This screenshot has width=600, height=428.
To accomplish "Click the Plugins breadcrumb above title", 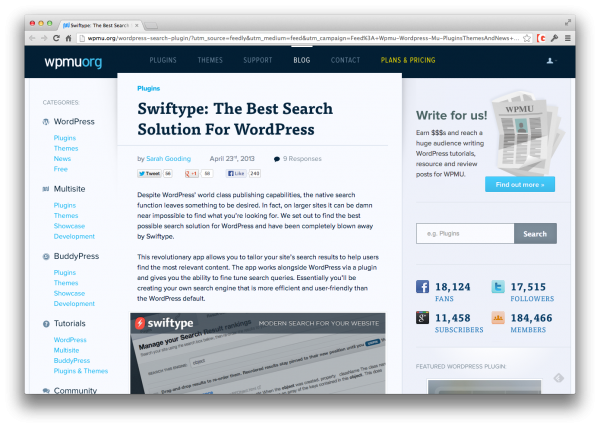I will click(x=148, y=88).
